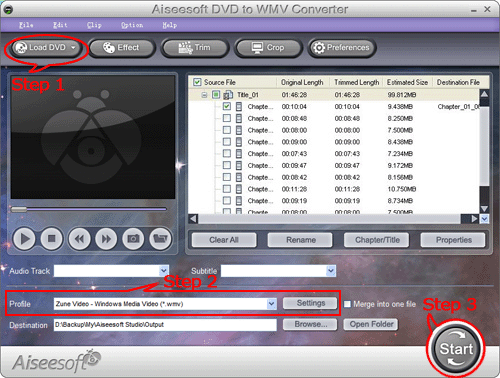Click the Clear All button
The width and height of the screenshot is (500, 378).
pos(224,240)
